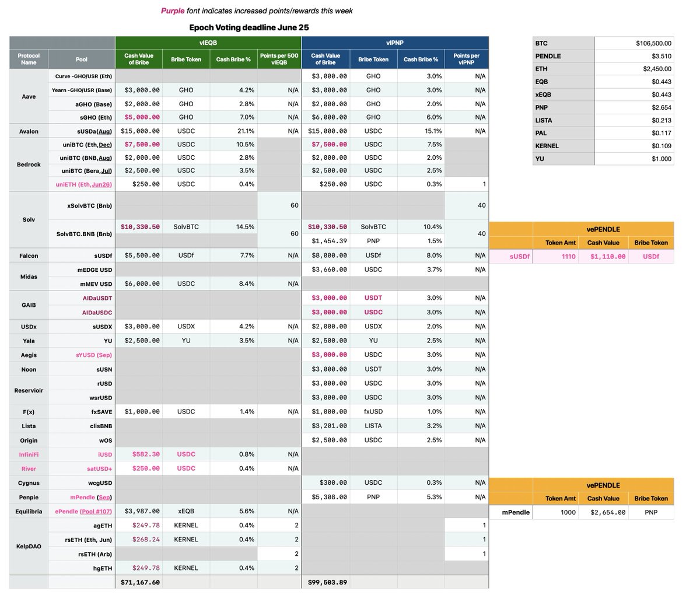The height and width of the screenshot is (602, 700).
Task: Select the USDT bribe token for AIDaUSDT
Action: pyautogui.click(x=373, y=297)
